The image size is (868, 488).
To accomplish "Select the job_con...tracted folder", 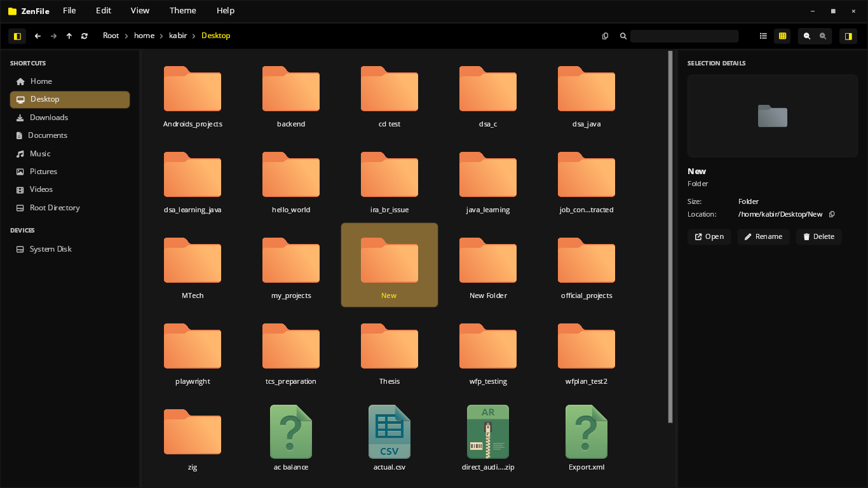I will (x=587, y=179).
